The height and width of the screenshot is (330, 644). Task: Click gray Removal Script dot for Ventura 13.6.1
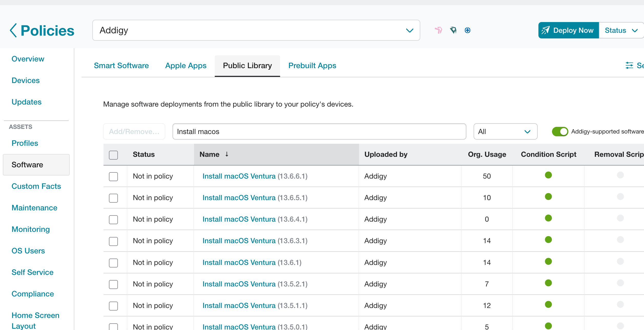620,261
